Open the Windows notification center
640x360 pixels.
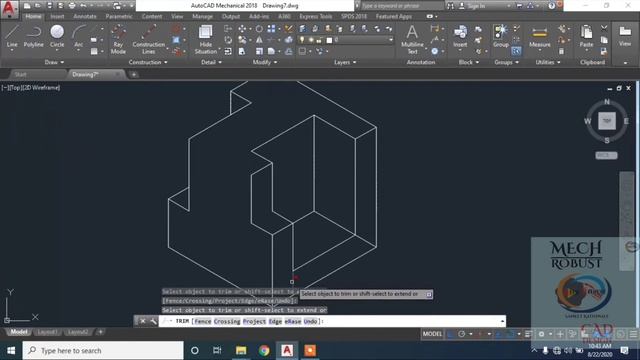pyautogui.click(x=624, y=351)
